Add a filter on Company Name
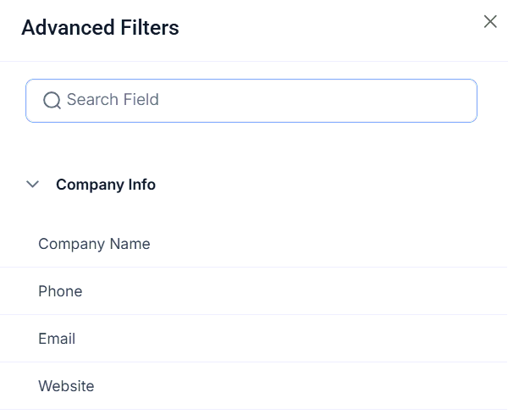 94,244
